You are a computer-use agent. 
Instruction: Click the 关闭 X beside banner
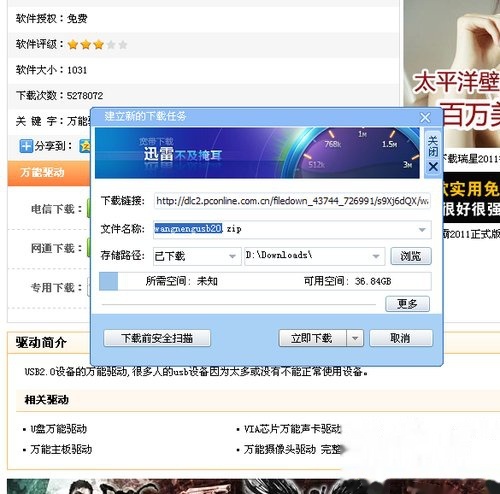click(433, 154)
